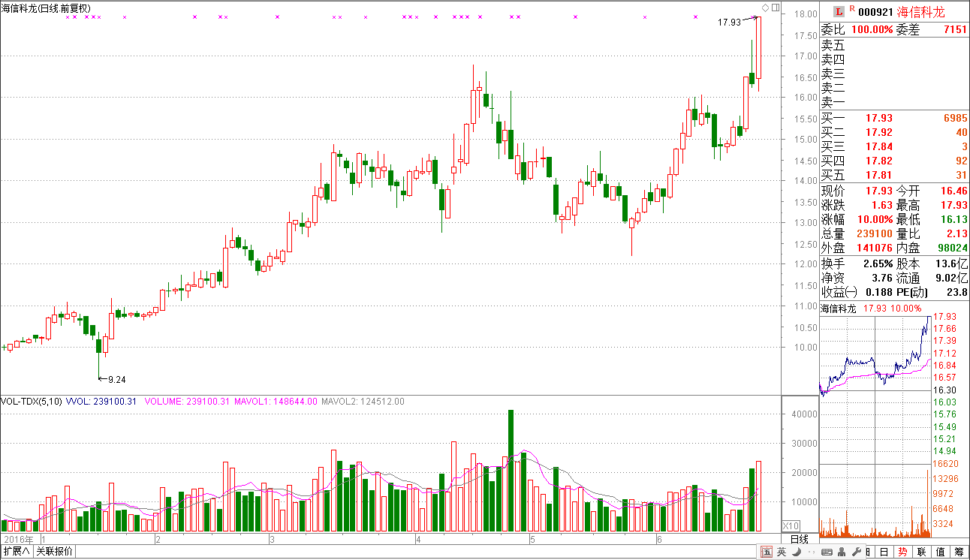This screenshot has height=560, width=970.
Task: Click the 总量 239100 value
Action: coord(875,234)
